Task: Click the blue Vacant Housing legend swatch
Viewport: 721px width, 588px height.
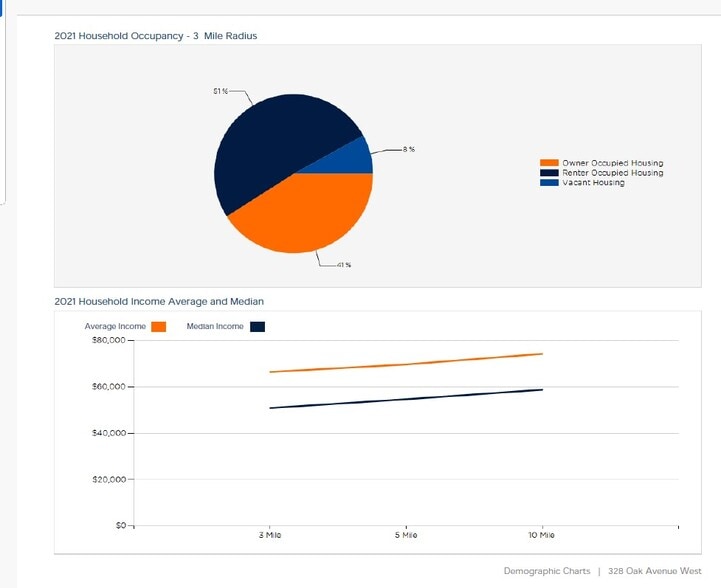Action: [x=549, y=182]
